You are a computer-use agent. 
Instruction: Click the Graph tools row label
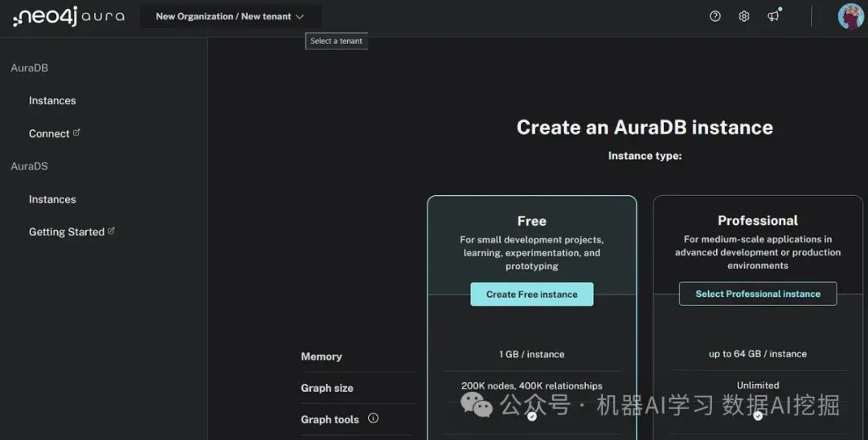coord(330,420)
